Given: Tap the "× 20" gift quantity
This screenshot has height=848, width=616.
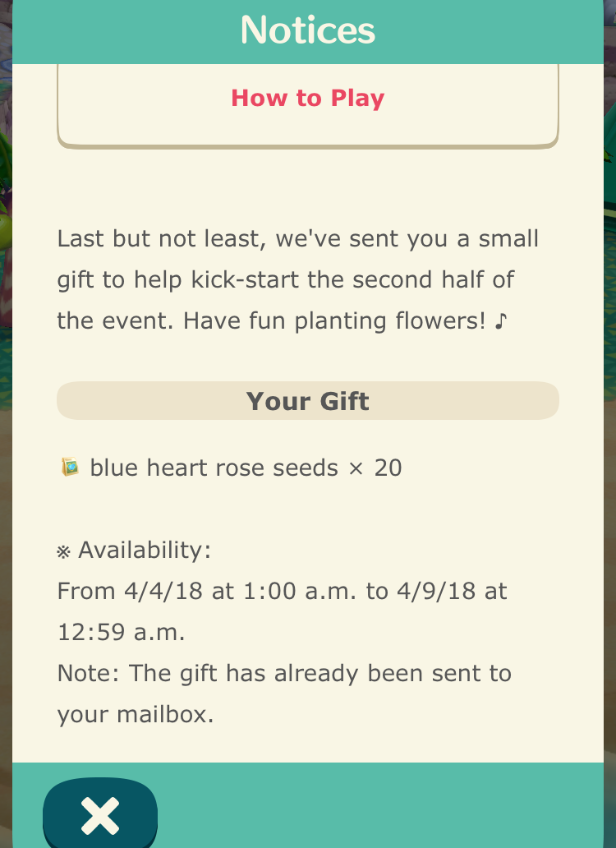Looking at the screenshot, I should (375, 468).
